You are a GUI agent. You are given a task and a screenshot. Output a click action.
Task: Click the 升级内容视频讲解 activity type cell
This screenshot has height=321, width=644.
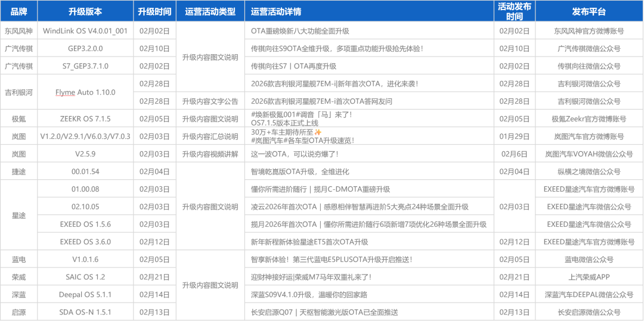[210, 154]
